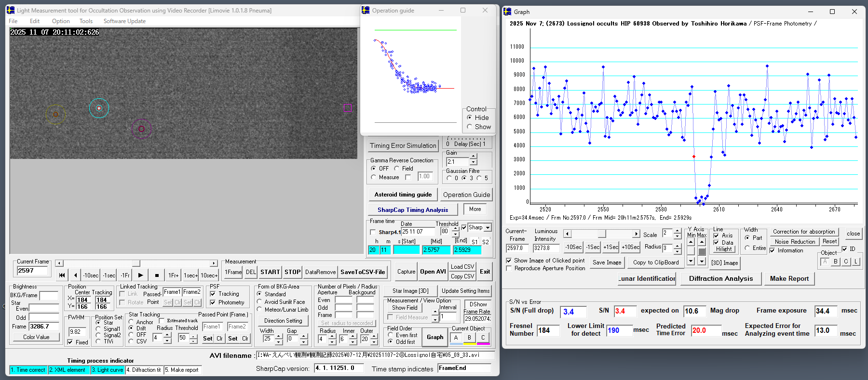Click the AVI filename text field
Image resolution: width=868 pixels, height=380 pixels.
[375, 355]
